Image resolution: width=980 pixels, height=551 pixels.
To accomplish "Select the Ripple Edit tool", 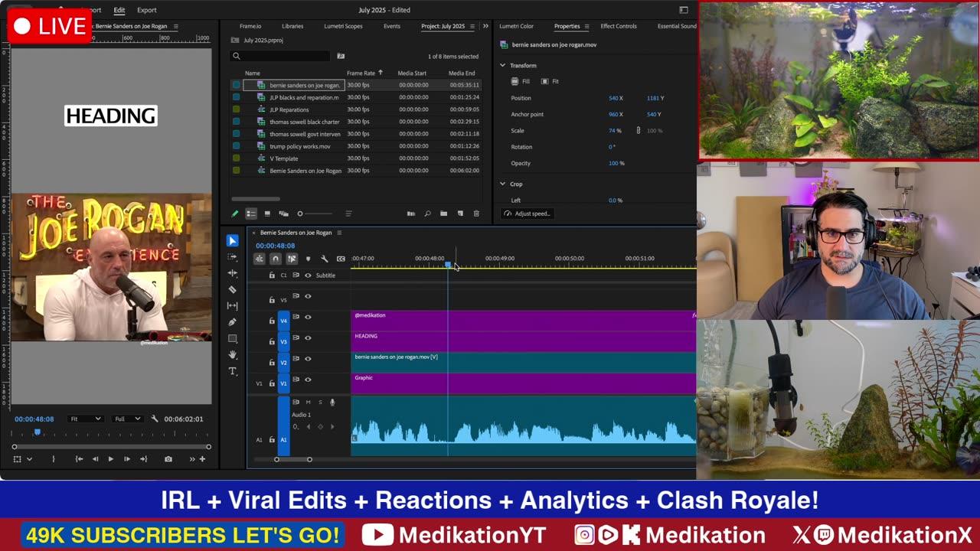I will 233,273.
